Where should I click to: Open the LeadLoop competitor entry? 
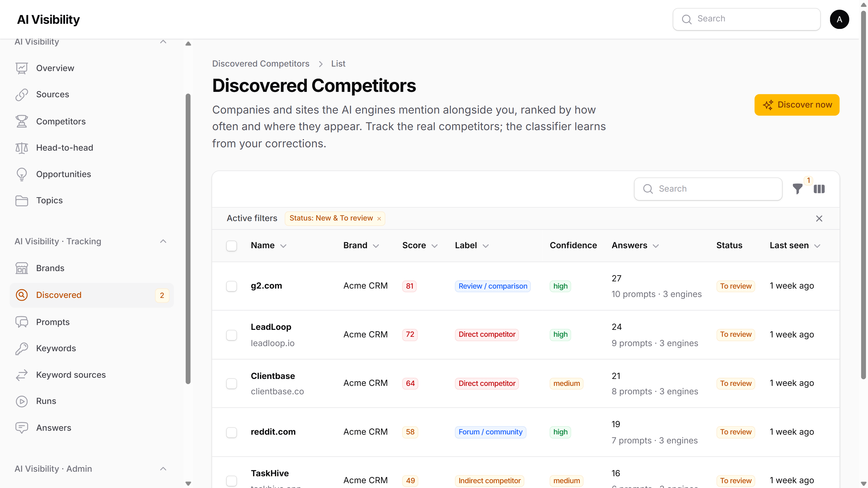click(271, 327)
